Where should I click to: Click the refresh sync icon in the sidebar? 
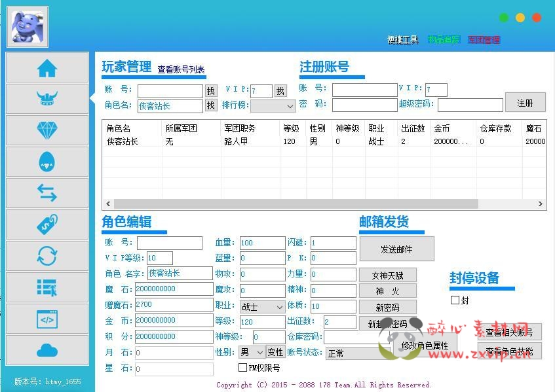click(47, 257)
